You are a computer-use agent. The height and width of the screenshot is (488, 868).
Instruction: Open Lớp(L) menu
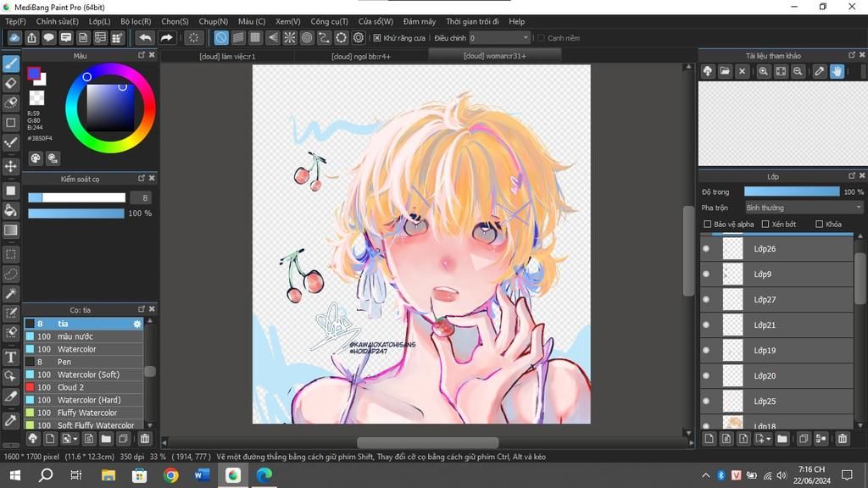(99, 21)
